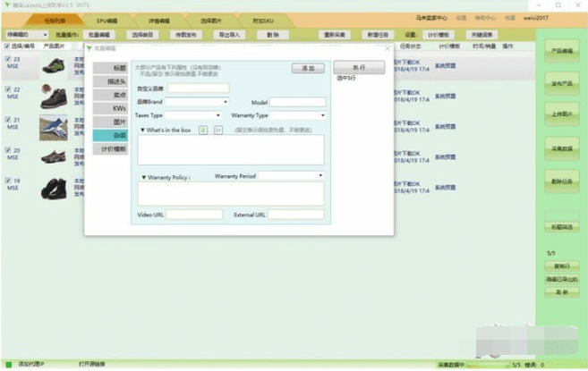The image size is (588, 371).
Task: Click the second small icon beside What's in the box
Action: 217,130
